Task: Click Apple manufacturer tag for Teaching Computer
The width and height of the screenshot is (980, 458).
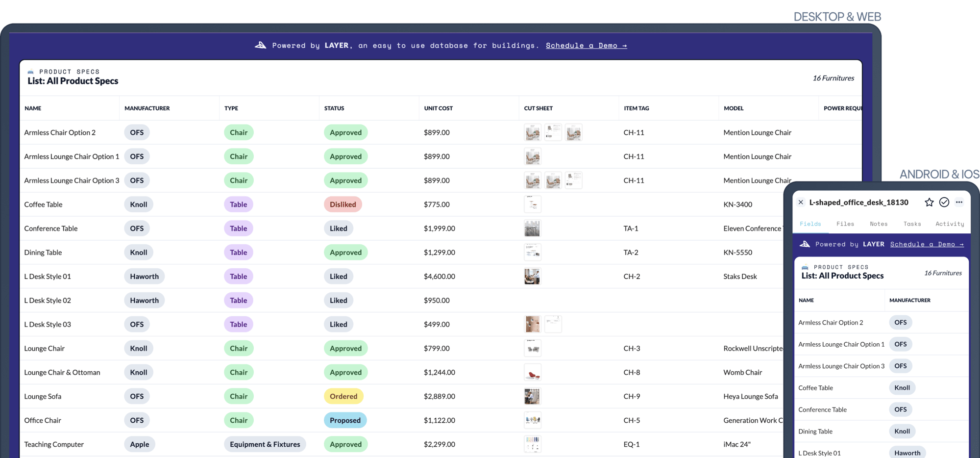Action: tap(140, 444)
